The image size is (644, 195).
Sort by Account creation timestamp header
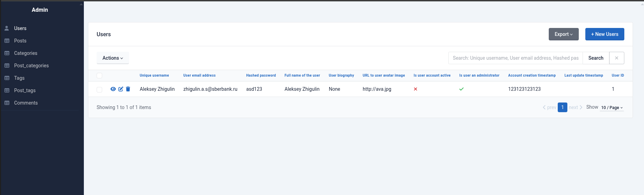coord(532,75)
